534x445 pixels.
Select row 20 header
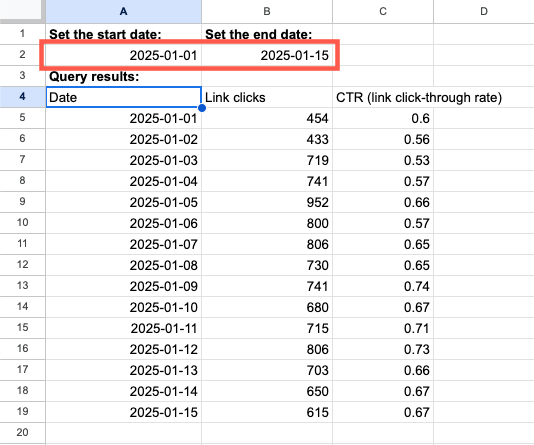click(22, 433)
